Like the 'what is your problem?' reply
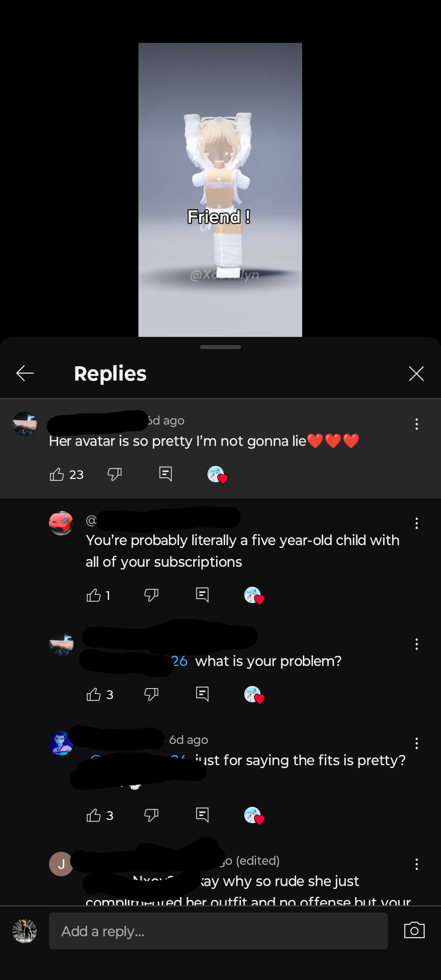 point(94,695)
